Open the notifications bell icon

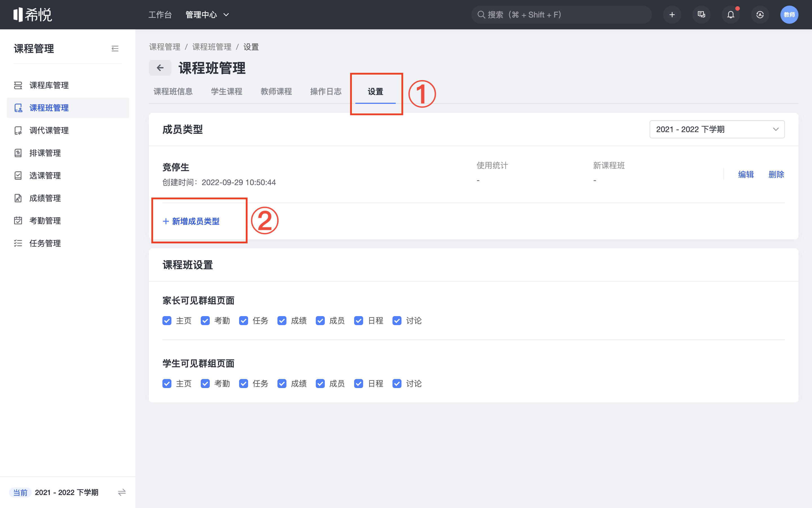(731, 15)
